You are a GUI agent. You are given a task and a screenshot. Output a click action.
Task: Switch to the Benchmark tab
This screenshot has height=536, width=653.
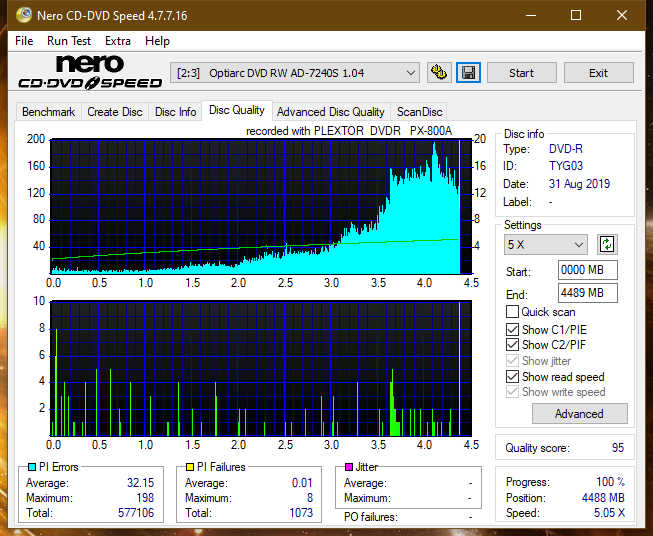click(49, 112)
